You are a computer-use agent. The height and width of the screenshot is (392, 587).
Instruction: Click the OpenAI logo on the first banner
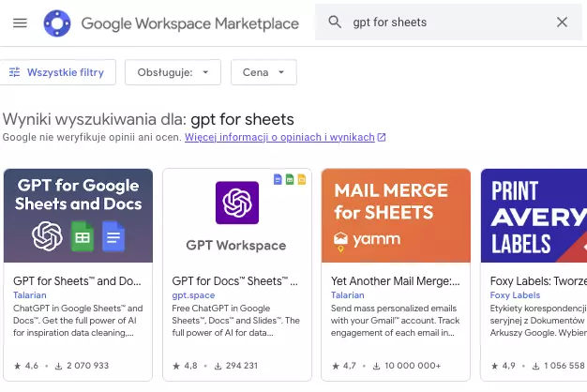pyautogui.click(x=47, y=236)
